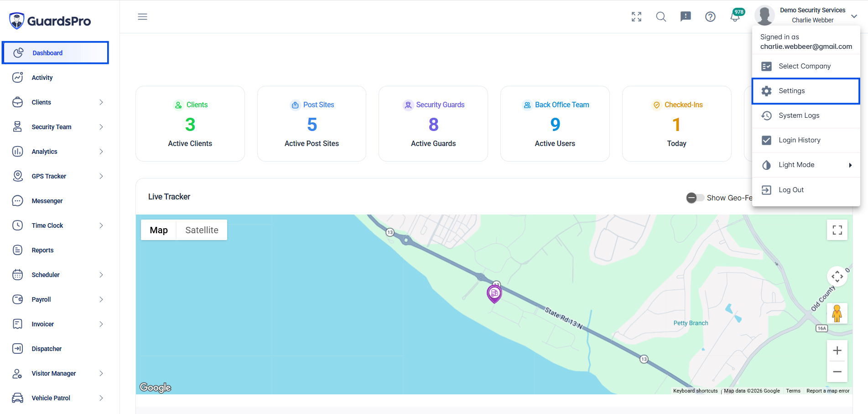Collapse sidebar with the hamburger menu icon
The width and height of the screenshot is (868, 414).
click(x=142, y=17)
